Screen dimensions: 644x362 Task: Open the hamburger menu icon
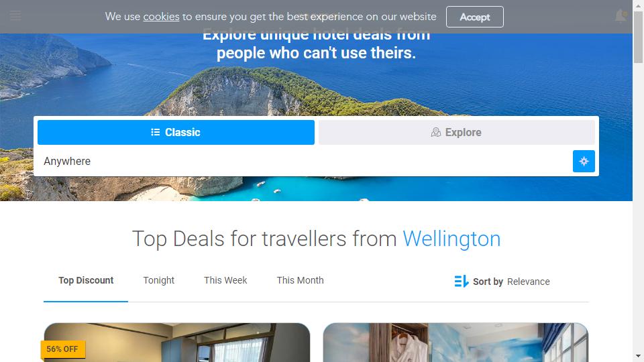click(x=15, y=16)
